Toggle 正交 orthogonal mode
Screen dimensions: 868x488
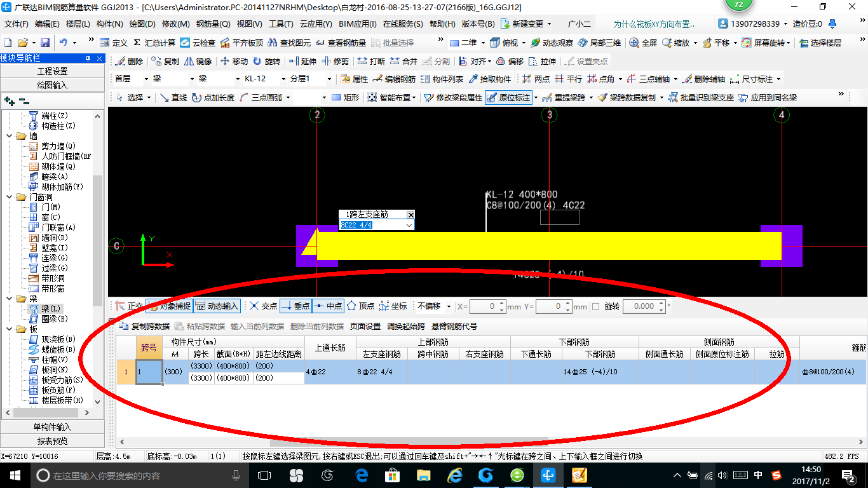[129, 306]
